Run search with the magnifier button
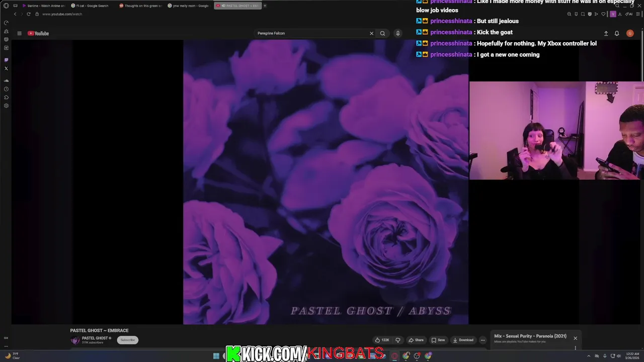 pos(382,33)
